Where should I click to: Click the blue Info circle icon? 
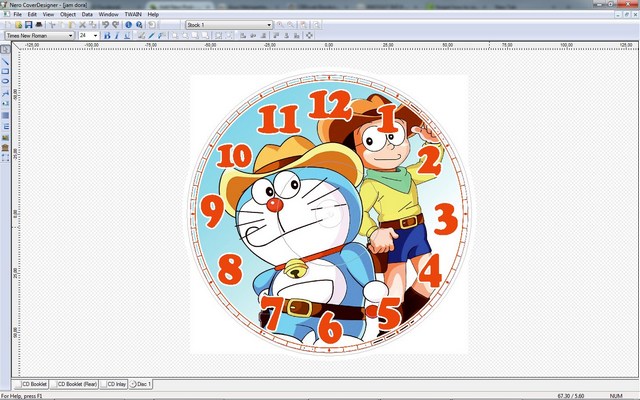pos(129,25)
